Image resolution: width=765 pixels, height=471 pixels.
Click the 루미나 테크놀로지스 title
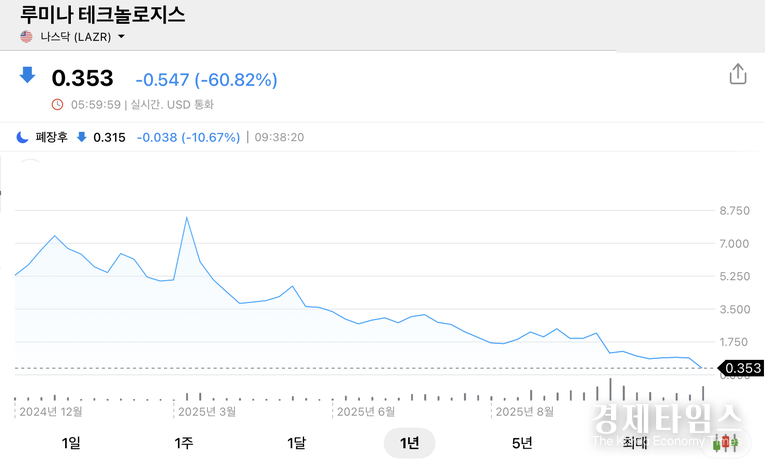[102, 14]
